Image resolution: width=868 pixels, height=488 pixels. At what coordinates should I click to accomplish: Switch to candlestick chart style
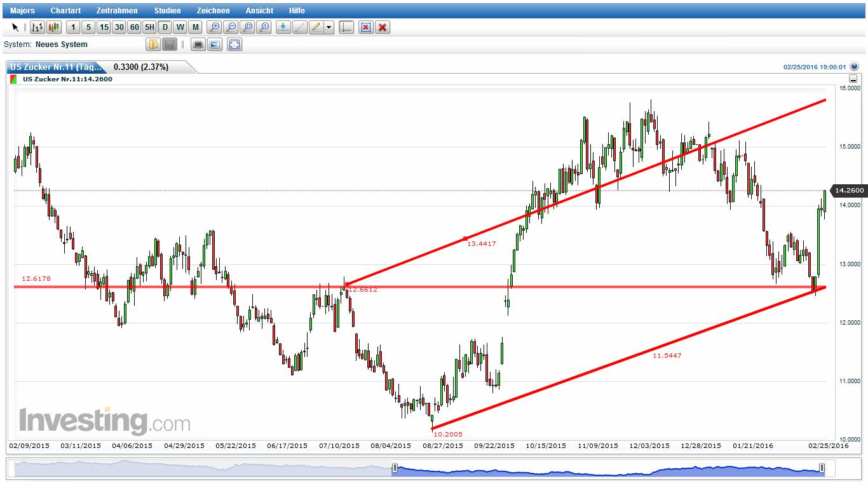(54, 27)
